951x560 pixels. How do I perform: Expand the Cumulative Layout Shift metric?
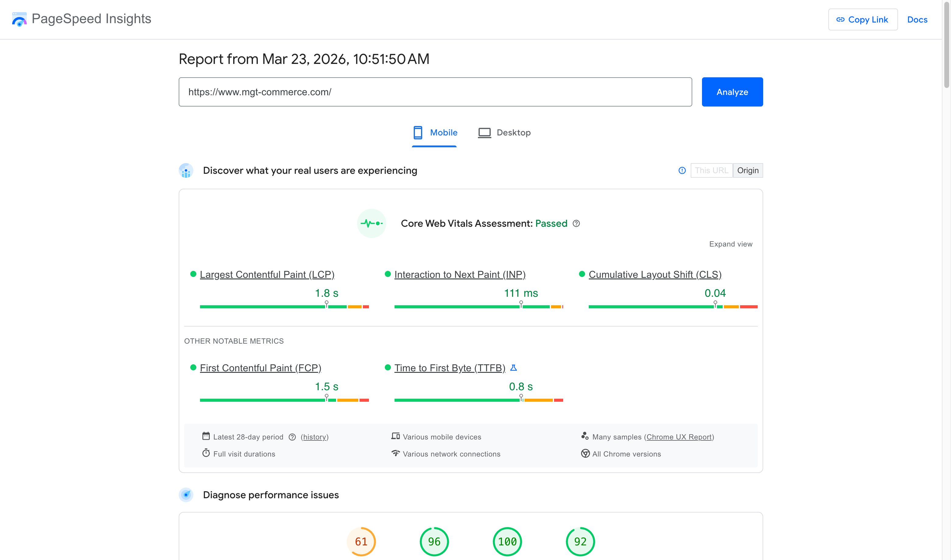(655, 274)
